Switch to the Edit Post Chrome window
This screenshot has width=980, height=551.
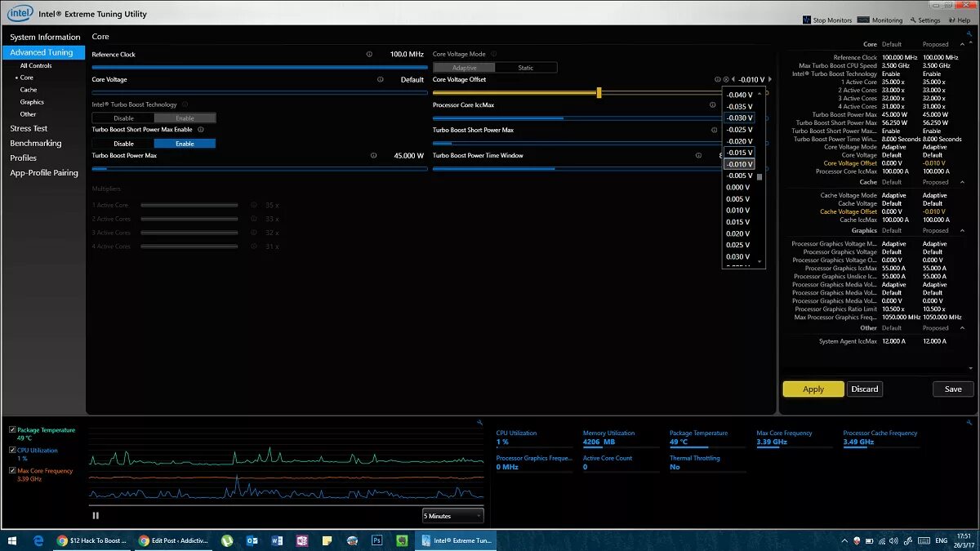(173, 540)
